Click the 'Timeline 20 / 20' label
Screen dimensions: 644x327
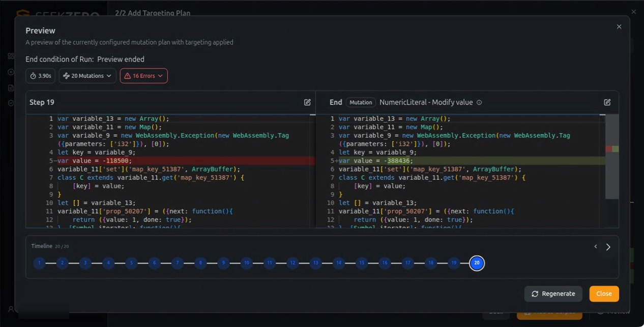point(50,247)
